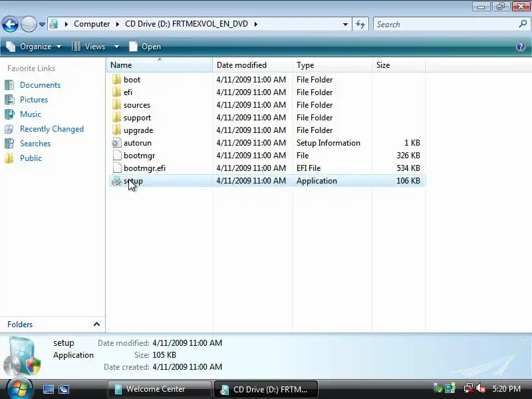The width and height of the screenshot is (532, 399).
Task: Click the address bar location icon
Action: click(x=54, y=24)
